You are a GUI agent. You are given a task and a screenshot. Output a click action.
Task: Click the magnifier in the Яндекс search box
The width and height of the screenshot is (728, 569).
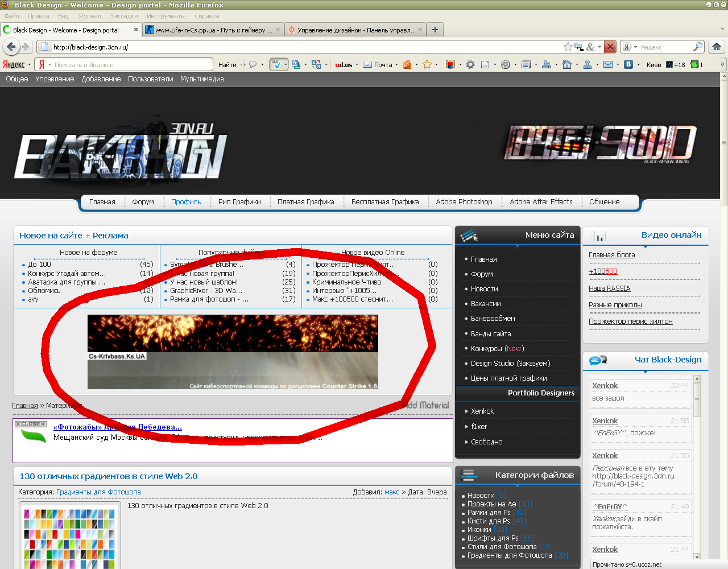pos(698,47)
